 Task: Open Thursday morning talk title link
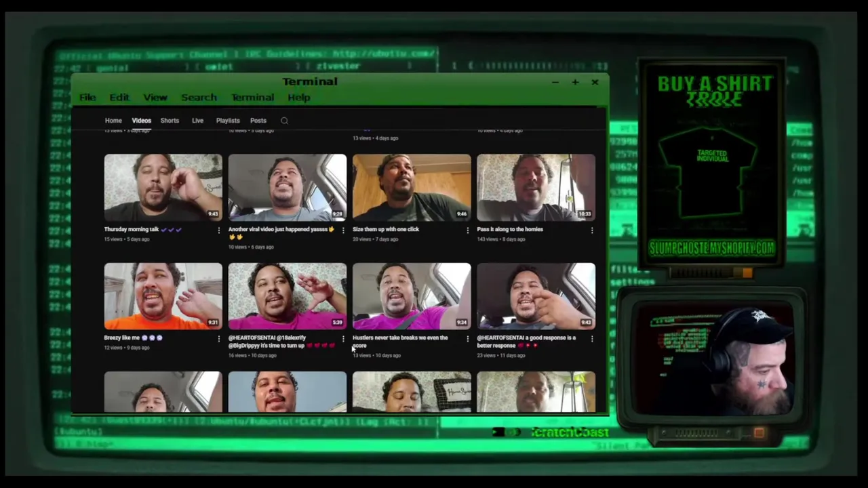[x=143, y=229]
